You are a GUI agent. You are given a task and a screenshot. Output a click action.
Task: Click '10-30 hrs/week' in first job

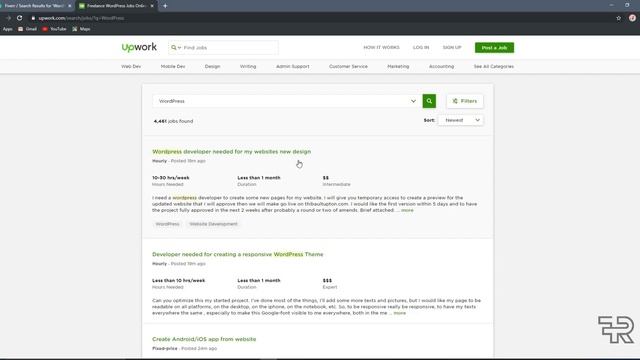coord(171,178)
